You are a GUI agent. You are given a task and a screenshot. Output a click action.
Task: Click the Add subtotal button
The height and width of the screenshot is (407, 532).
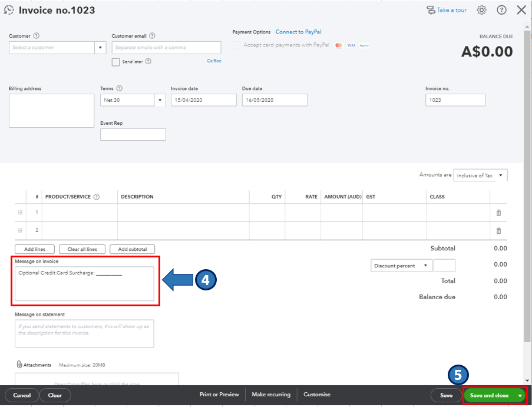[x=133, y=249]
